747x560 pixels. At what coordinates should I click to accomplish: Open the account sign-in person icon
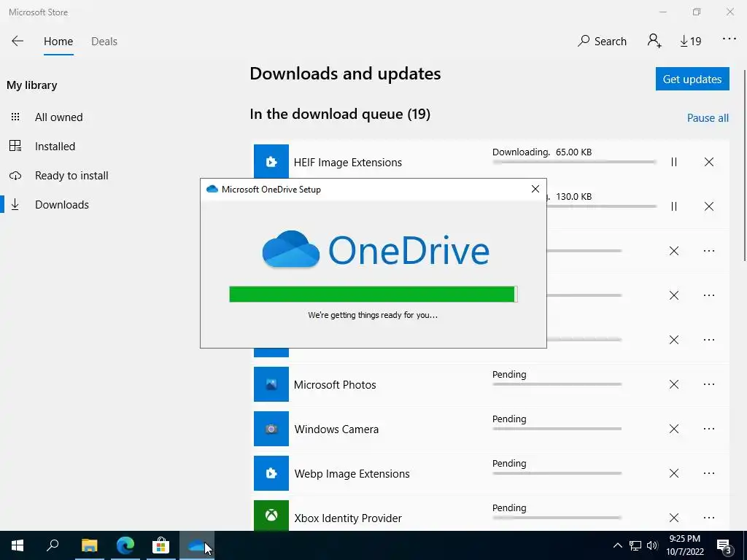coord(654,41)
